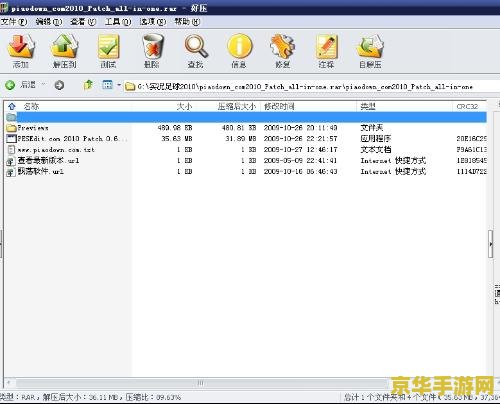
Task: Click the 解压到 (Extract to) toolbar icon
Action: coord(64,47)
